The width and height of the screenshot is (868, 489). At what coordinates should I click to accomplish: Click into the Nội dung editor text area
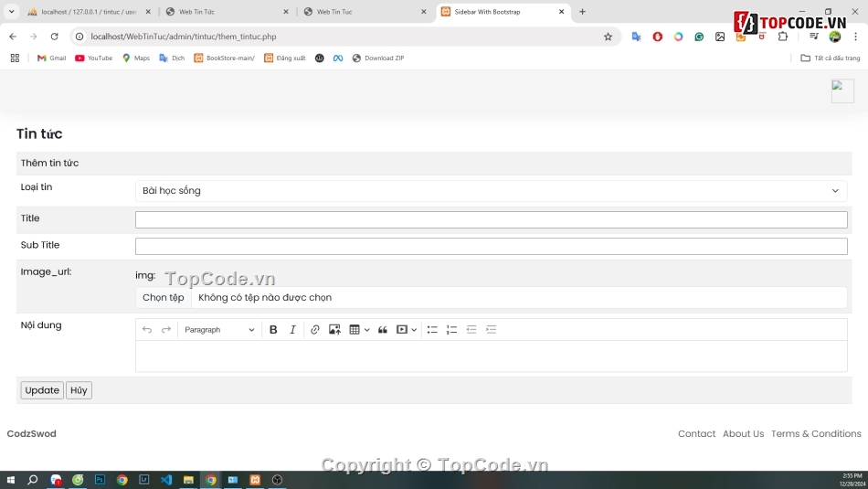click(x=491, y=356)
